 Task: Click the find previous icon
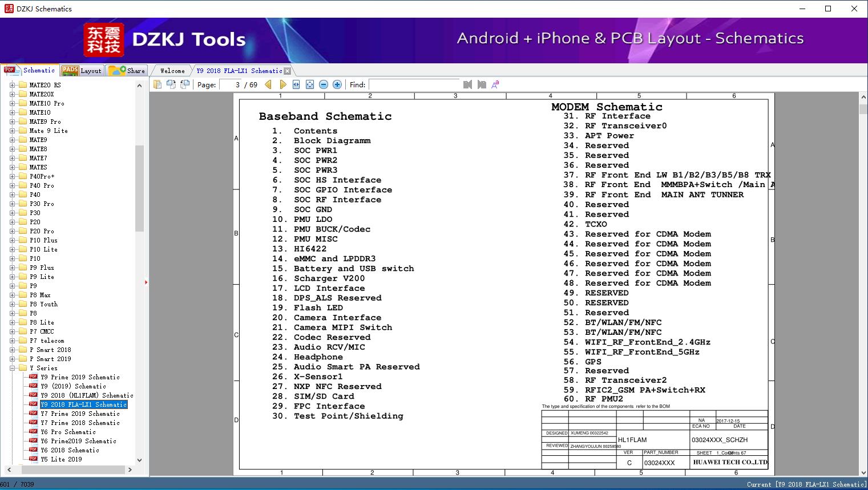468,84
